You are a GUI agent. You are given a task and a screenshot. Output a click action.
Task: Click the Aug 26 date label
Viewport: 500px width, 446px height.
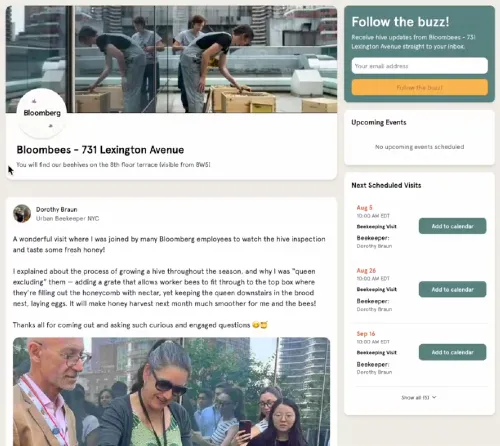pos(366,271)
